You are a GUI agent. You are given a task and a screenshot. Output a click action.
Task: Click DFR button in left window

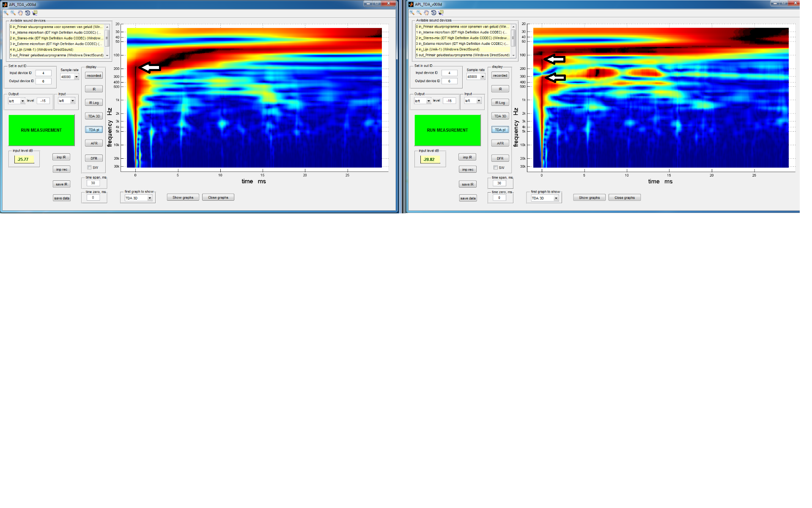(94, 158)
